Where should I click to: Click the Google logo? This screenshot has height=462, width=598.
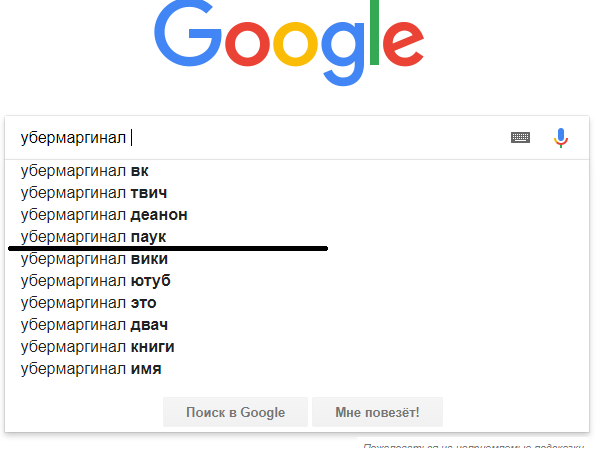289,43
